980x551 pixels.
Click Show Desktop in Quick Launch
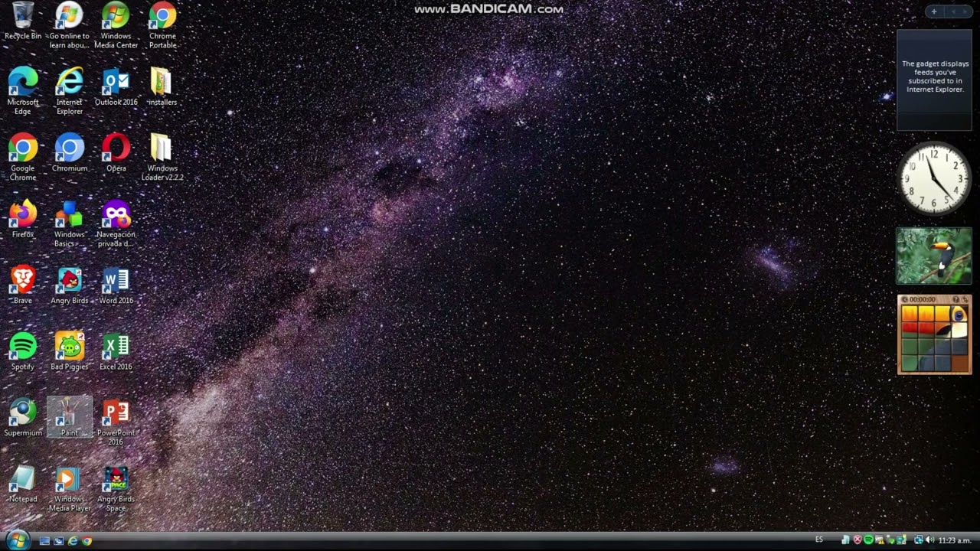(x=44, y=541)
